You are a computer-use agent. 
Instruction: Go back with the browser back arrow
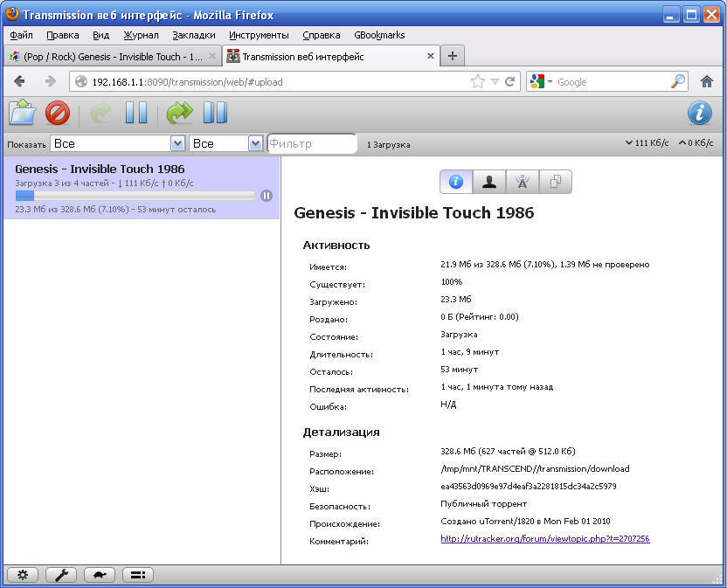19,81
